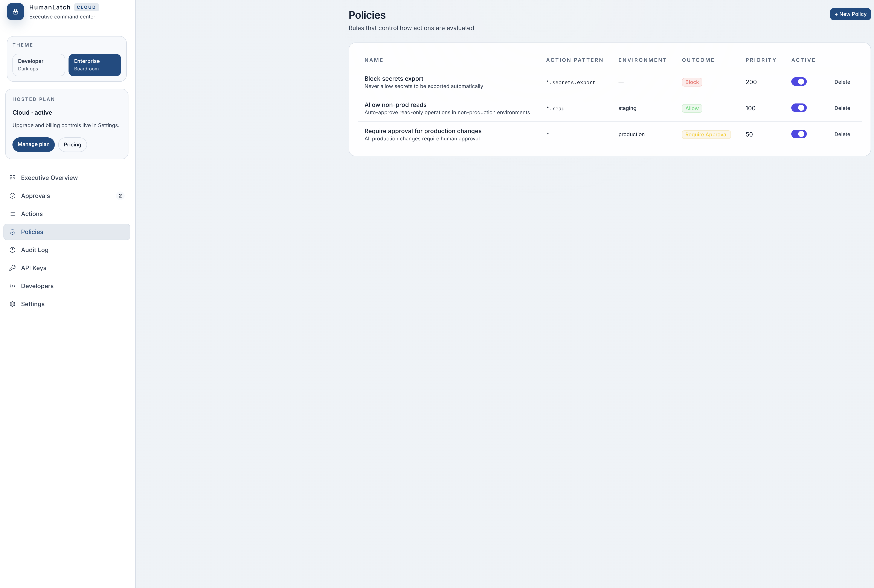Click the HumanLatch lock logo icon
874x588 pixels.
click(15, 12)
